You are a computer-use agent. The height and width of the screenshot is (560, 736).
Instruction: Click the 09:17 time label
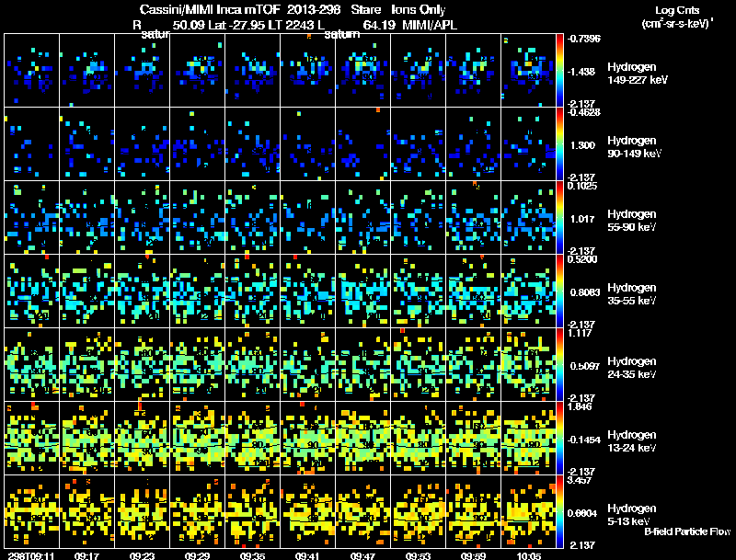(x=86, y=555)
